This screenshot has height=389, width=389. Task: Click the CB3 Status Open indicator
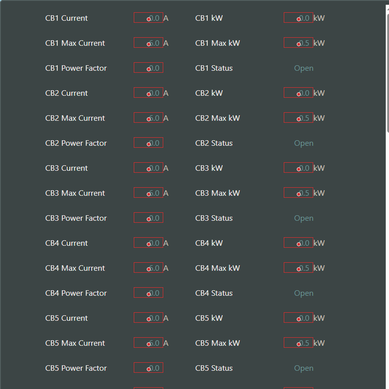pyautogui.click(x=304, y=218)
